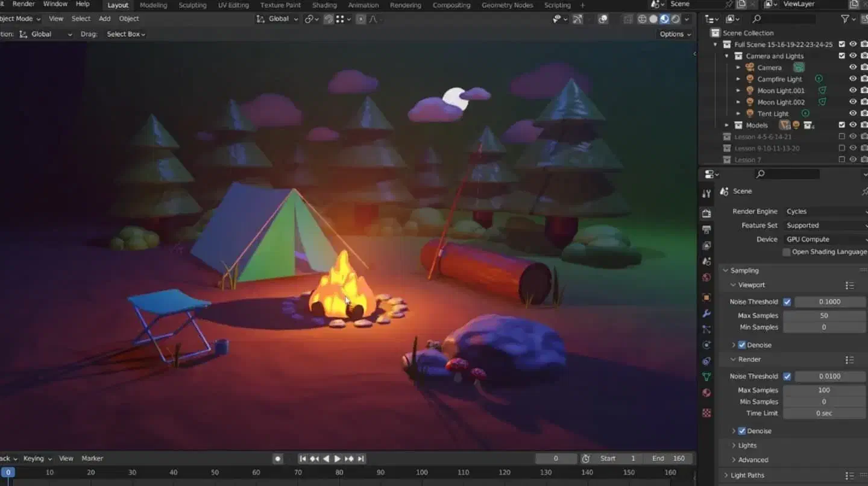Open the Tool properties tab icon
Viewport: 868px width, 486px height.
(x=706, y=194)
